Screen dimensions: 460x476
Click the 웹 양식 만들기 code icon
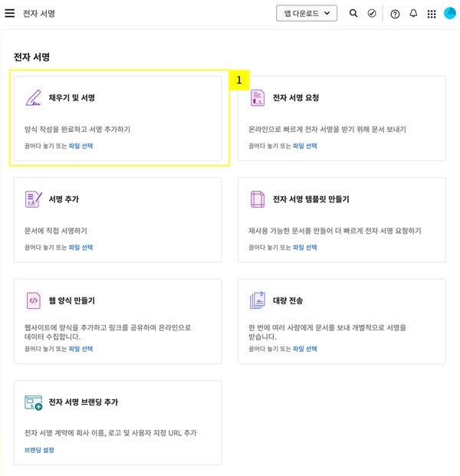[x=34, y=300]
